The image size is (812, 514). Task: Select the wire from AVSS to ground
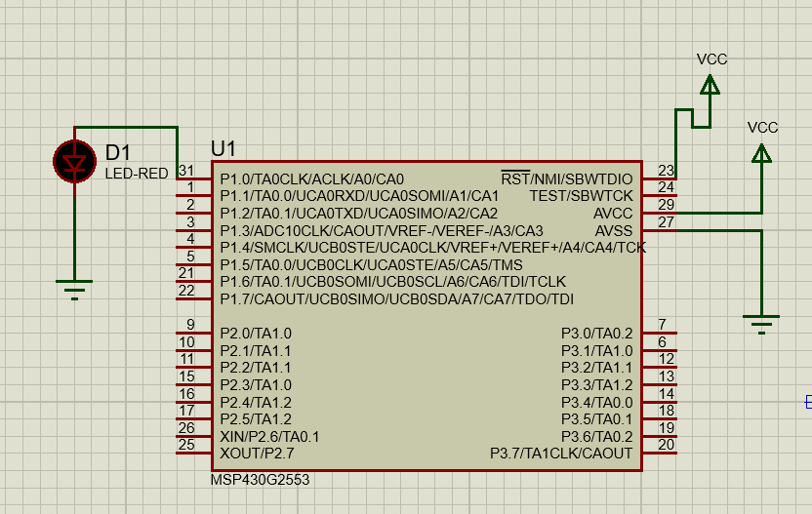[761, 272]
